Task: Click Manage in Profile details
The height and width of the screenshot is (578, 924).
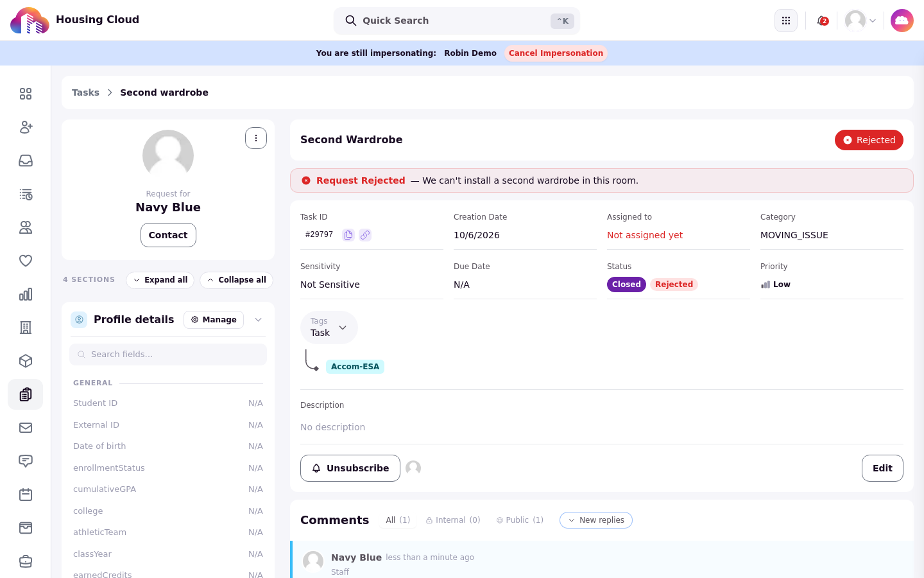Action: 214,320
